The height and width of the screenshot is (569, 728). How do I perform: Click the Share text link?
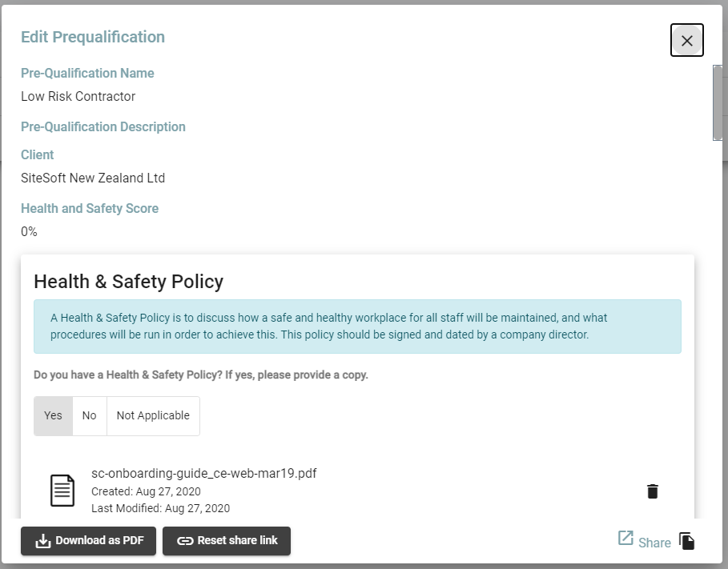[x=654, y=543]
